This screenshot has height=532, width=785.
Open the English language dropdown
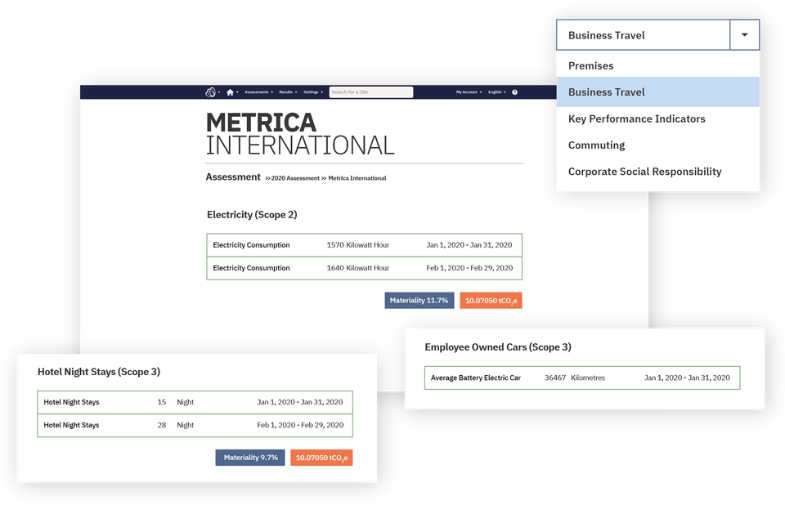(496, 92)
